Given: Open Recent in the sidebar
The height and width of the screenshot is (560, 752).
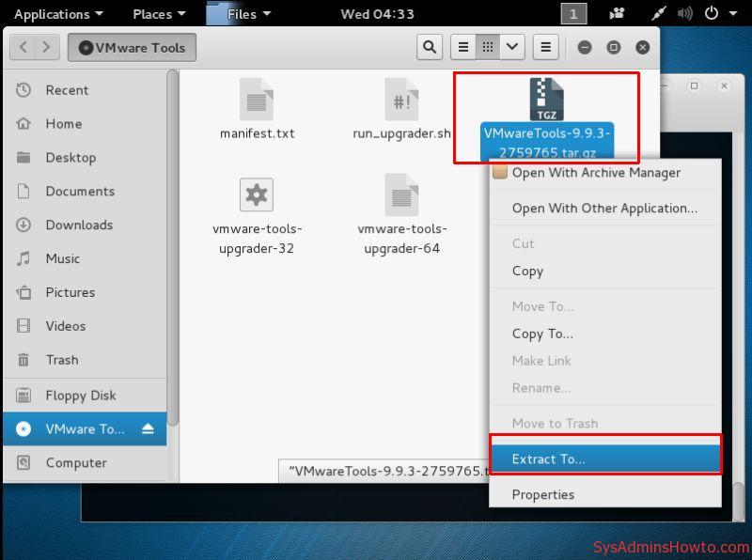Looking at the screenshot, I should coord(85,90).
